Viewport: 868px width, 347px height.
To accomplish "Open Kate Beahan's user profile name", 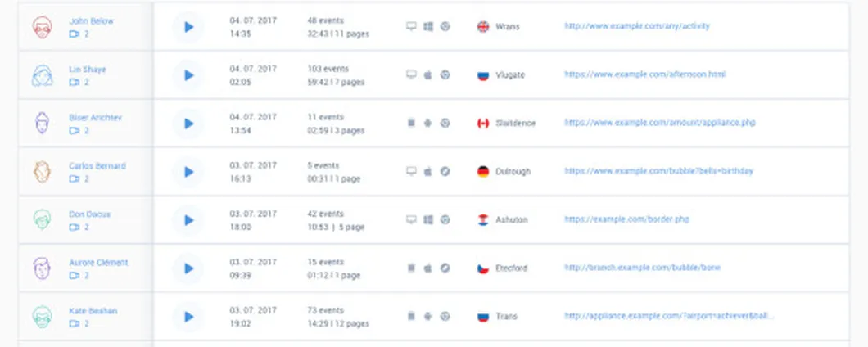I will click(x=93, y=311).
